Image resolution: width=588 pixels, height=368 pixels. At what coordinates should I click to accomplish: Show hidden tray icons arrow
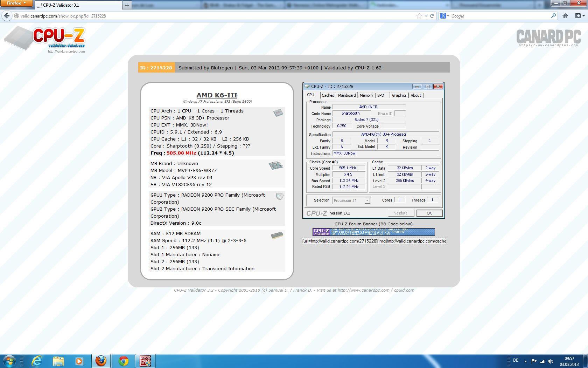(x=525, y=361)
